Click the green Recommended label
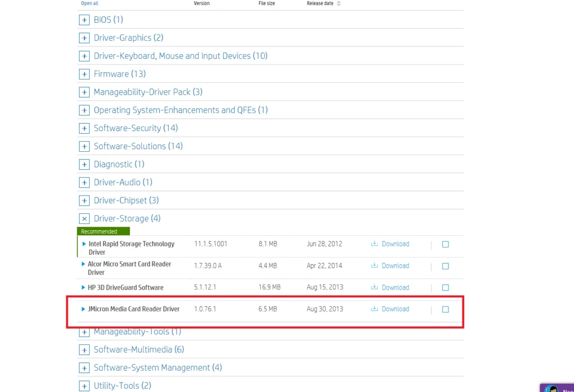Image resolution: width=574 pixels, height=392 pixels. click(103, 231)
